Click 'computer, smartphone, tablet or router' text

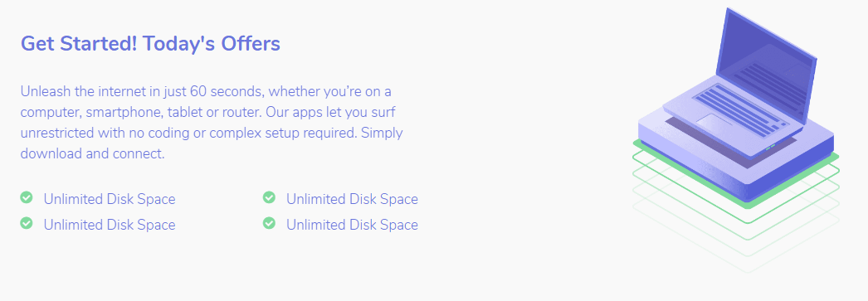[x=140, y=112]
